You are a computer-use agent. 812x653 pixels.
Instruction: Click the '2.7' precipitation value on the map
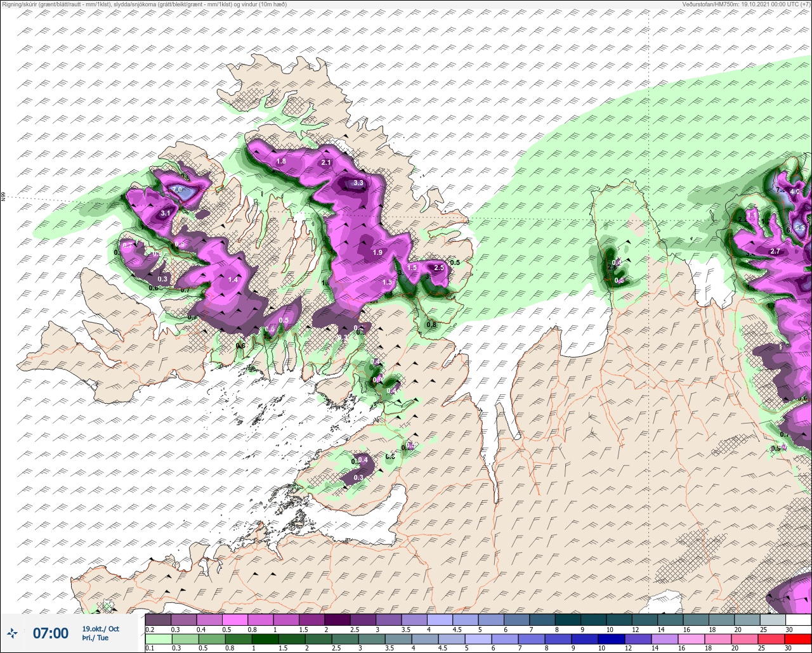point(775,251)
